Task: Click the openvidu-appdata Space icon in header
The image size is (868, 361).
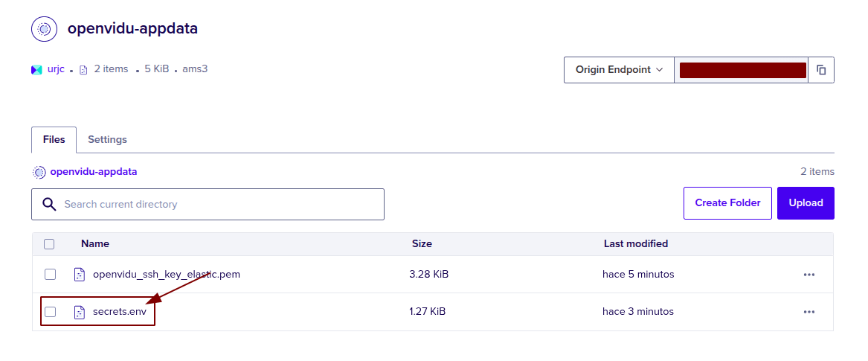Action: 44,29
